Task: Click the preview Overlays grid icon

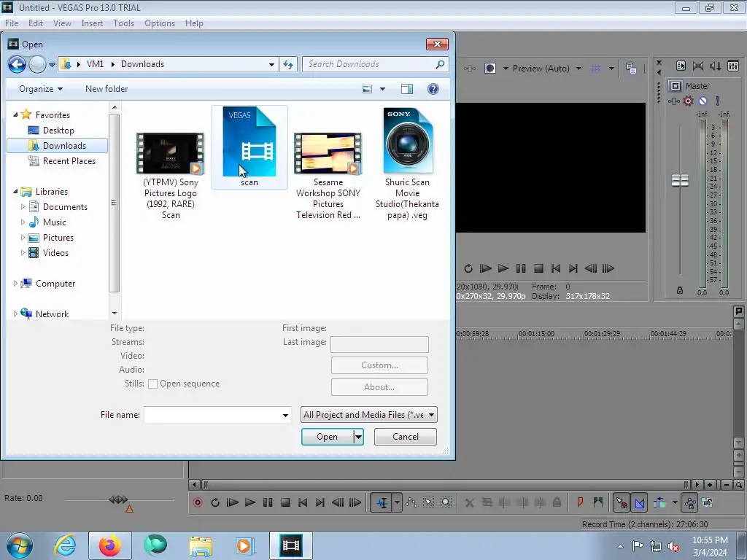Action: (x=595, y=69)
